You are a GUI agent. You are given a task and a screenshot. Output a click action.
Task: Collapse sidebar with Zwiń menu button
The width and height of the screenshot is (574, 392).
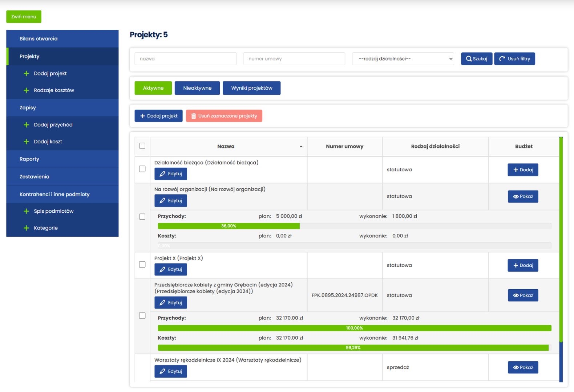pyautogui.click(x=24, y=17)
